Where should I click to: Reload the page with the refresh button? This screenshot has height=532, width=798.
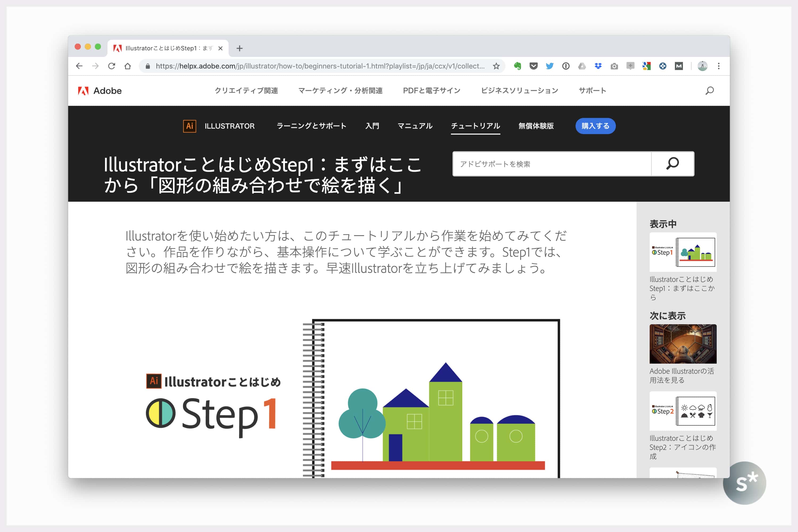111,66
